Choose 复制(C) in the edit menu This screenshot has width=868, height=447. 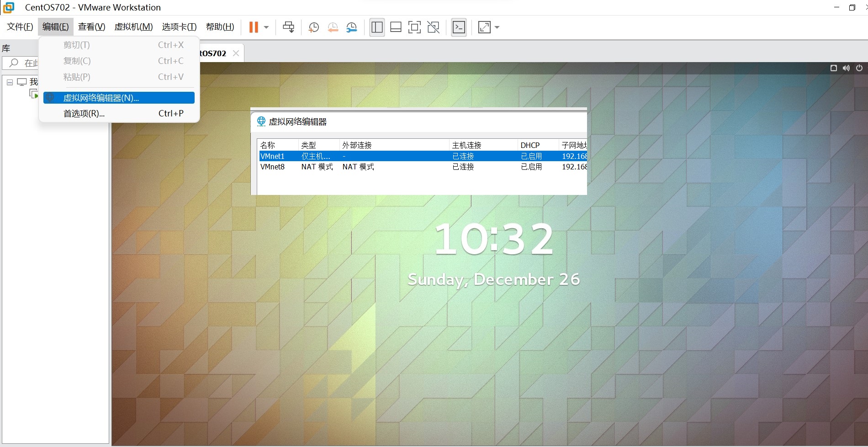pos(119,61)
